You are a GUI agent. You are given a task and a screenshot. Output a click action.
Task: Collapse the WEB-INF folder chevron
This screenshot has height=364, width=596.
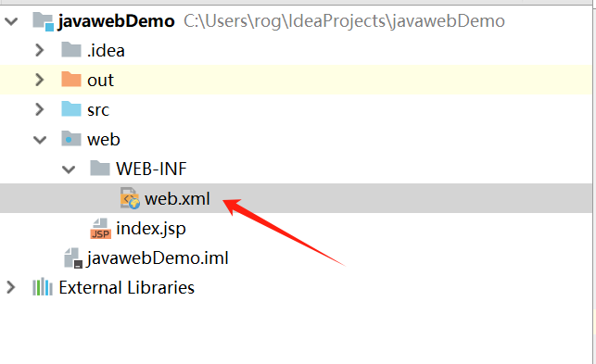point(69,169)
